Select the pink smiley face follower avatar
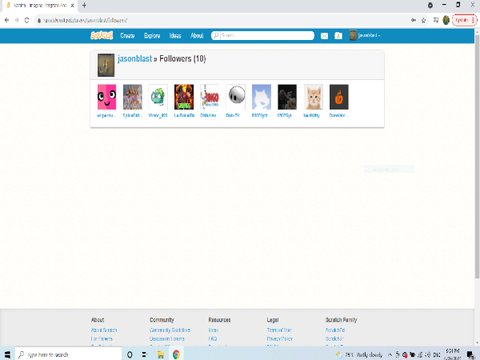 tap(107, 97)
